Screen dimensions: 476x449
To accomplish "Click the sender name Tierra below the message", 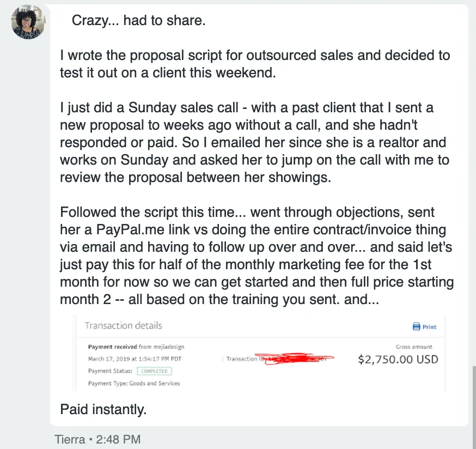I will coord(70,439).
